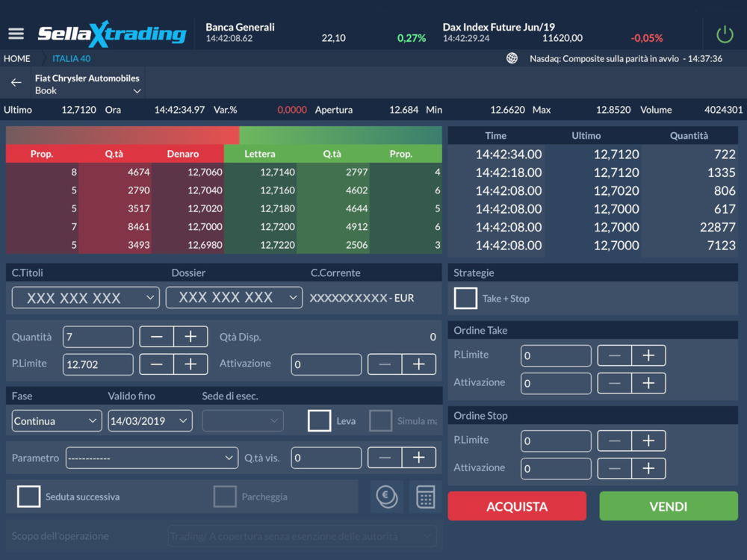The width and height of the screenshot is (747, 560).
Task: Decrease Q.tà vis. with minus
Action: tap(385, 458)
